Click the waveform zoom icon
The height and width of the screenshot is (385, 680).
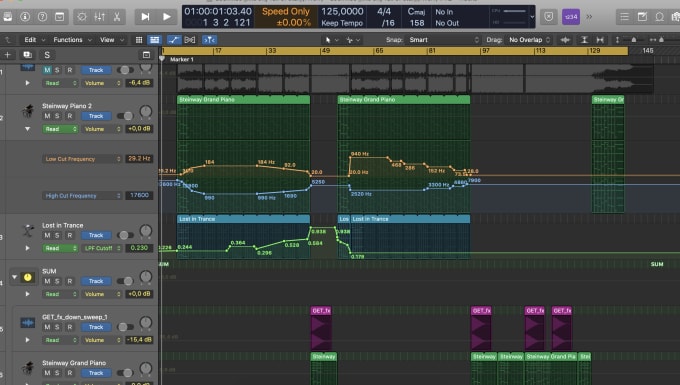565,40
